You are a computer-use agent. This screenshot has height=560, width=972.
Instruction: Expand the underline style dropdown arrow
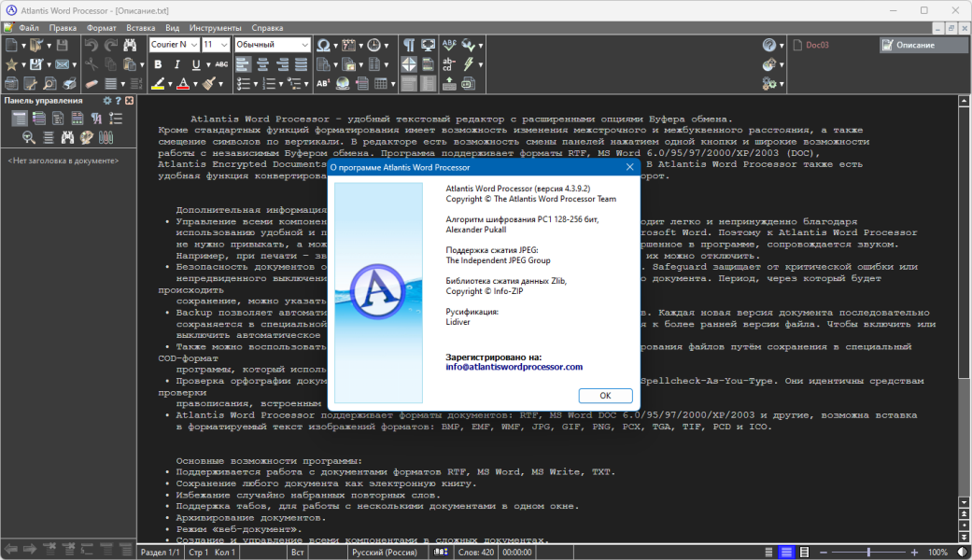(207, 64)
